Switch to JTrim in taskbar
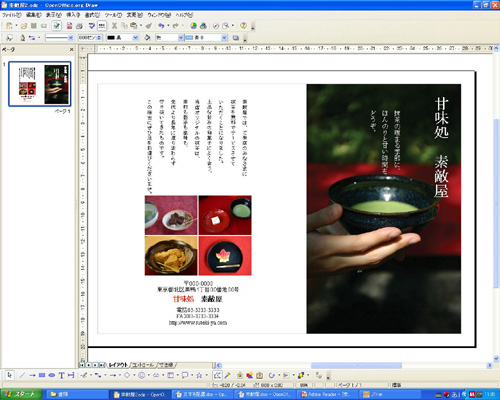 click(390, 394)
